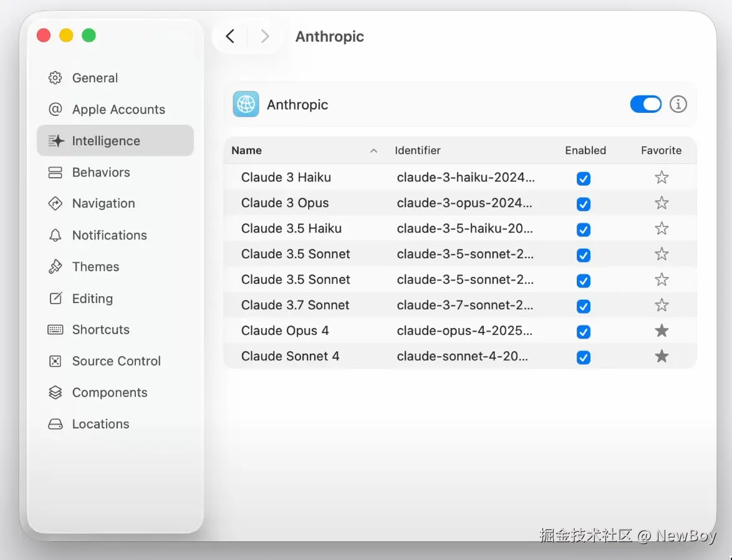Click the Components stack icon
The height and width of the screenshot is (560, 732).
55,392
